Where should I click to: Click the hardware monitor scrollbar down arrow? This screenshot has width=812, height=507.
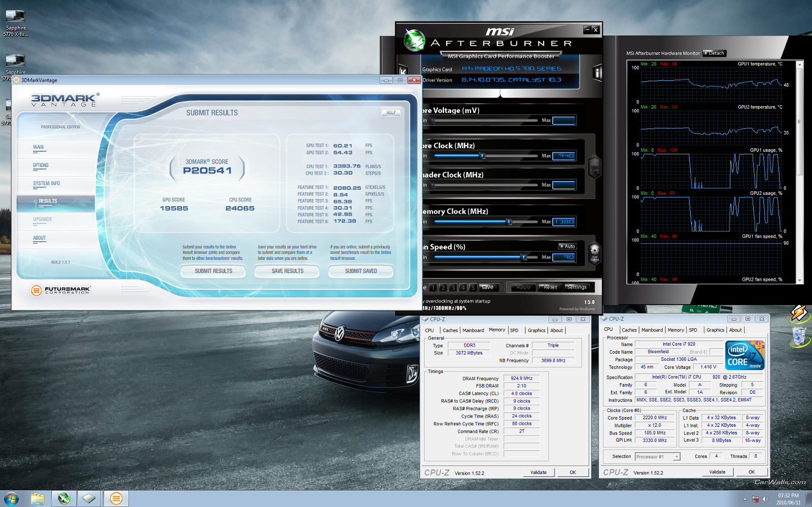pos(800,280)
